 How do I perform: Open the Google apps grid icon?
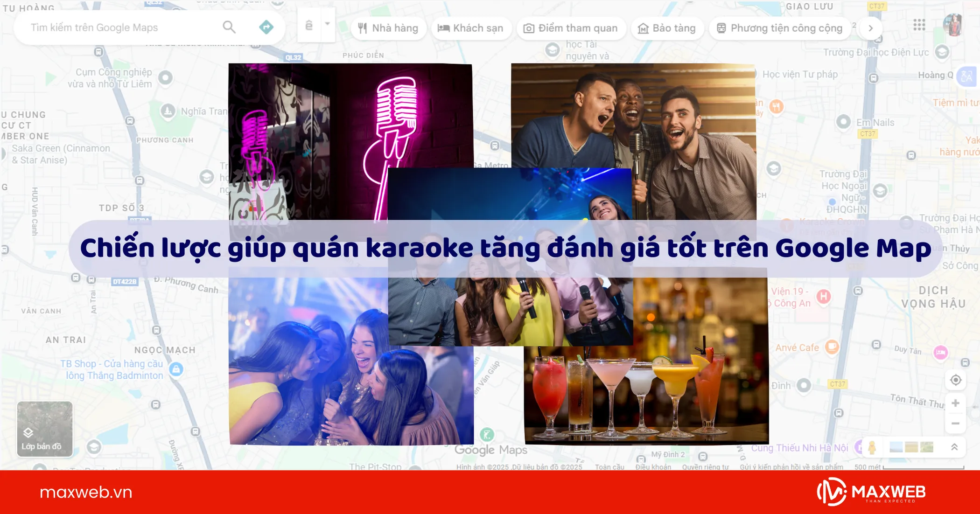click(918, 26)
